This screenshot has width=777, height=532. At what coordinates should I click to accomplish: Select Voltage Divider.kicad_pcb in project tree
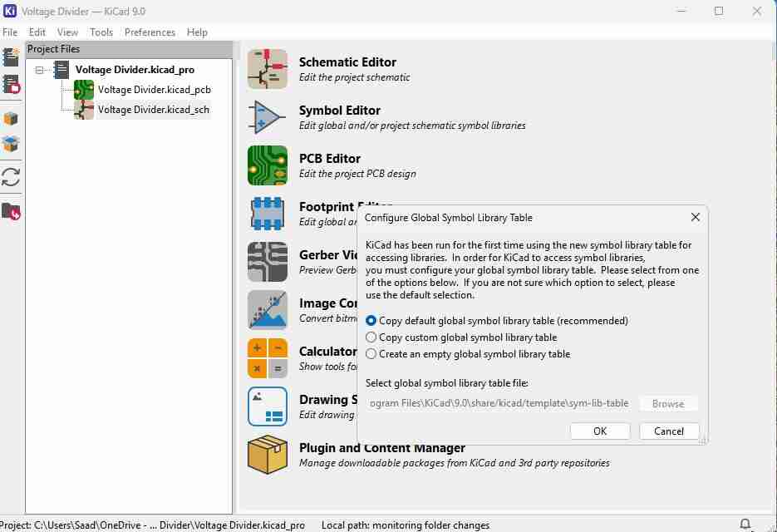pyautogui.click(x=154, y=90)
